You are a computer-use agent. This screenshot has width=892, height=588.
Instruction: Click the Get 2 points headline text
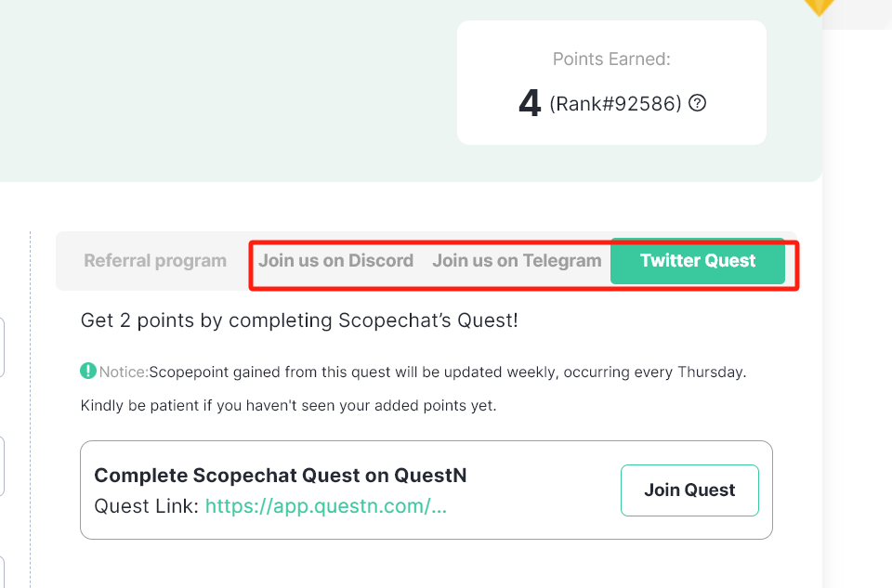pos(299,320)
